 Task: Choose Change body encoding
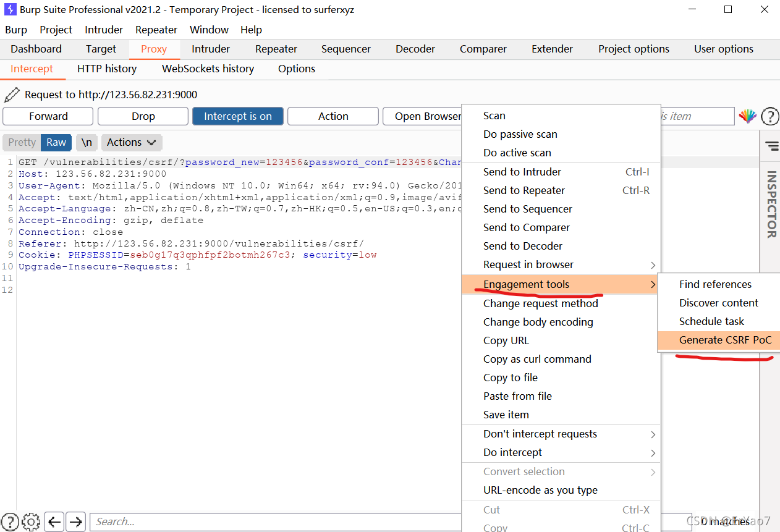(561, 322)
